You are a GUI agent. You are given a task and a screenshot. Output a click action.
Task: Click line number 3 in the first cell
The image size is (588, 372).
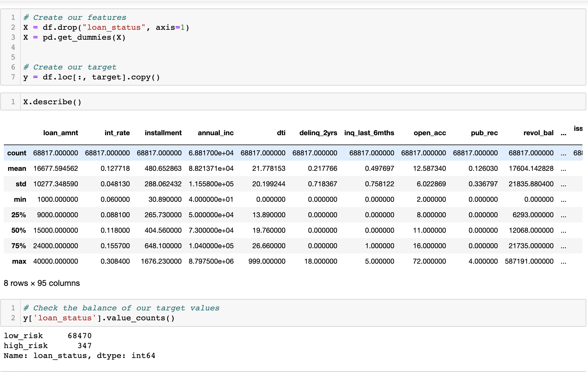click(x=13, y=37)
